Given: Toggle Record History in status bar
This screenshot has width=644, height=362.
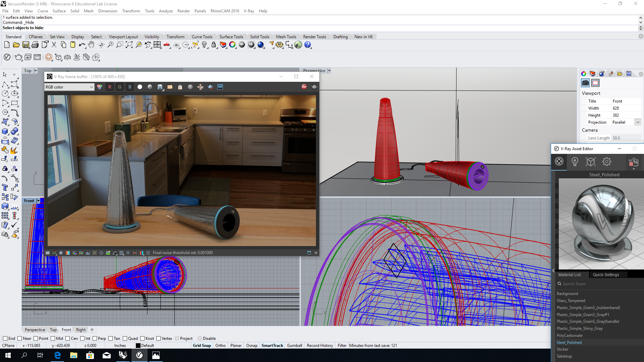Looking at the screenshot, I should 320,346.
